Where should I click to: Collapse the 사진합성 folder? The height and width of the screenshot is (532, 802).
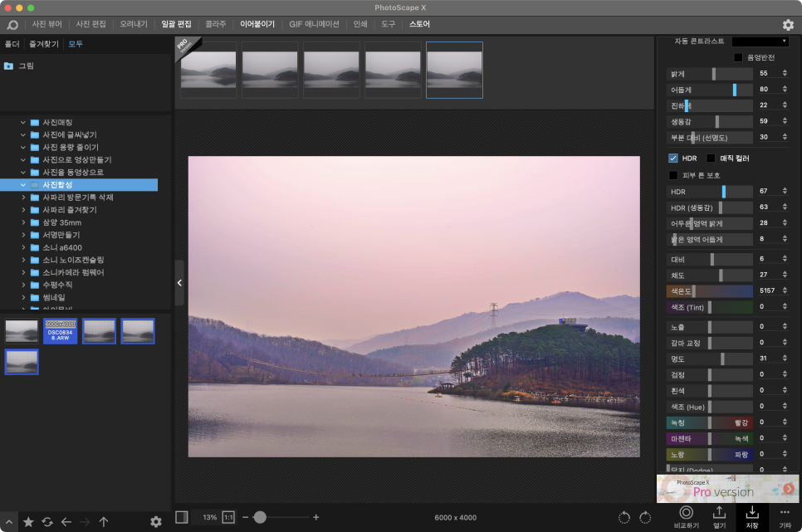pos(23,185)
